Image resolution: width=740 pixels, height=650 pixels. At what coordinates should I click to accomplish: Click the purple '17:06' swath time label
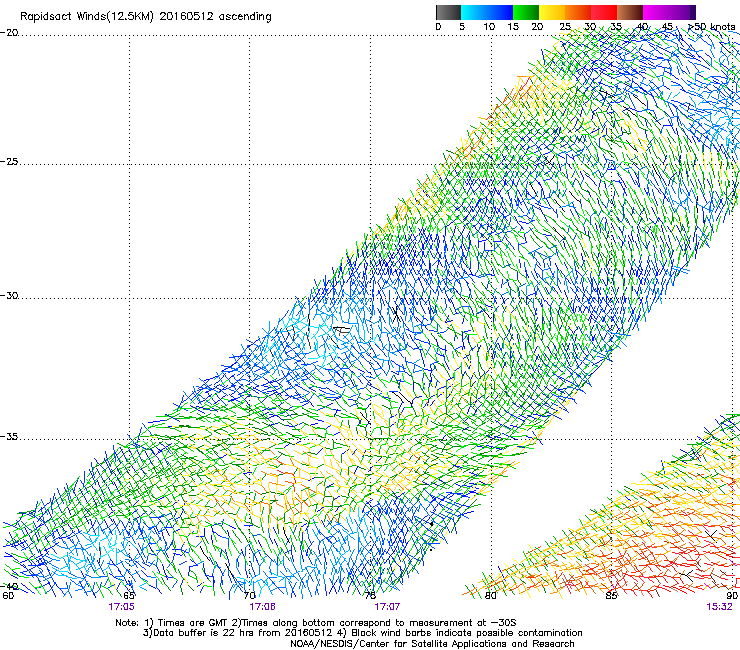(x=262, y=607)
